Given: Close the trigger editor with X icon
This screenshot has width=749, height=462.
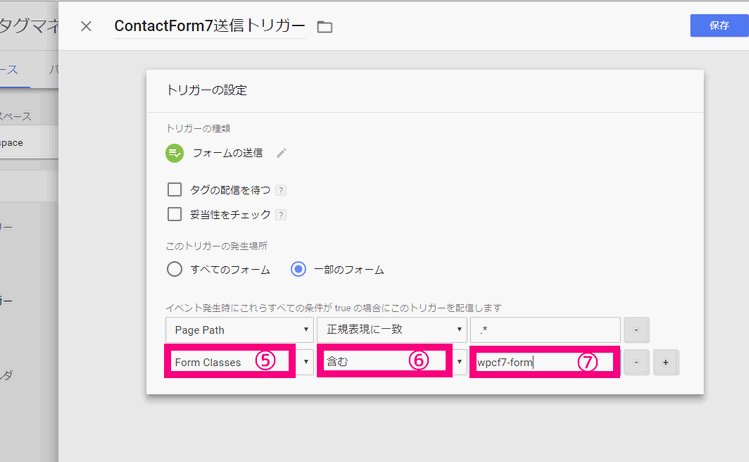Looking at the screenshot, I should click(86, 26).
